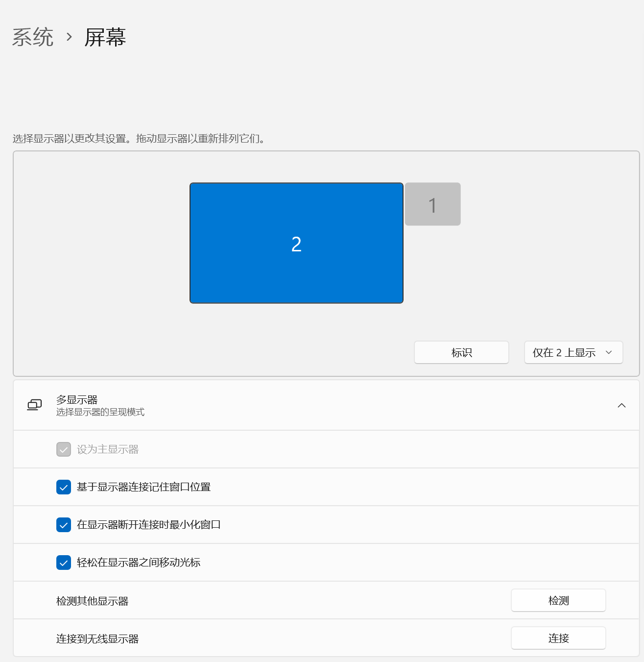Select the blue display 2 rectangle
Viewport: 644px width, 662px height.
click(296, 243)
